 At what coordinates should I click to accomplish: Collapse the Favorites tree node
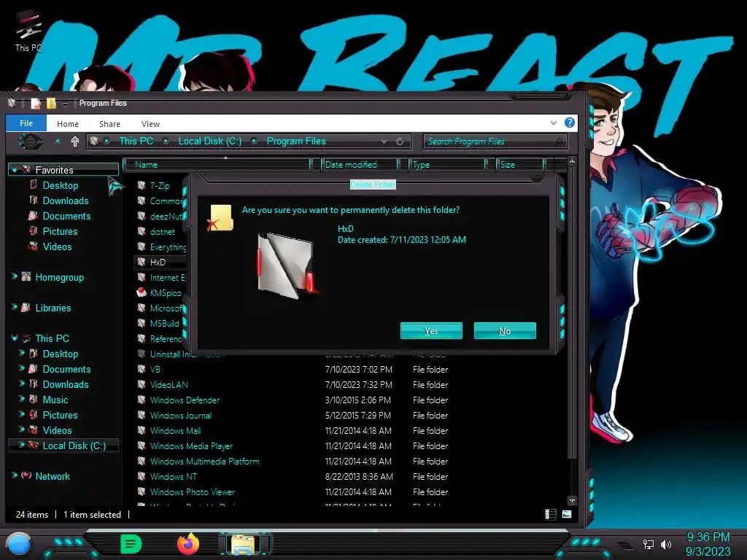click(15, 169)
